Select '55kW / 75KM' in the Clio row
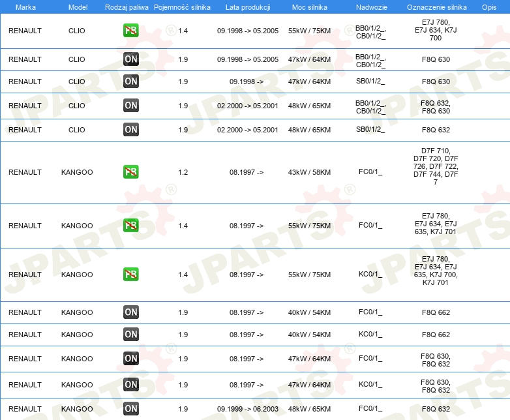Image resolution: width=510 pixels, height=420 pixels. pyautogui.click(x=309, y=31)
